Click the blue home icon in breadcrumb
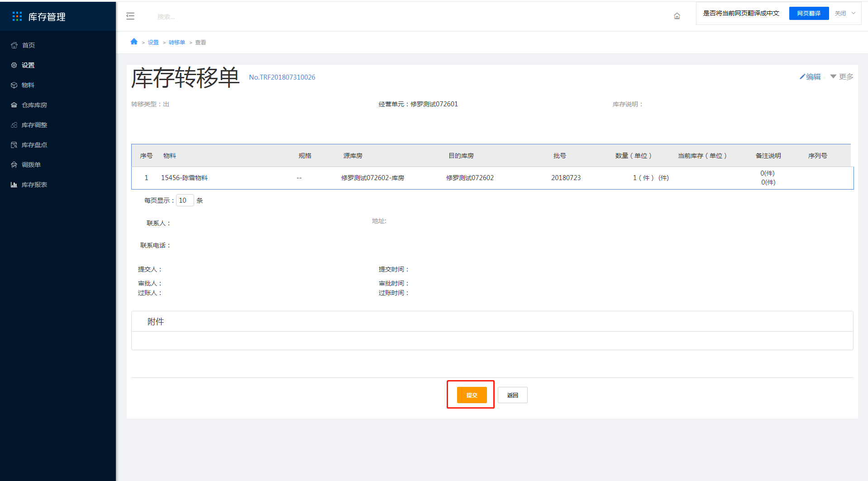The image size is (868, 481). [134, 42]
